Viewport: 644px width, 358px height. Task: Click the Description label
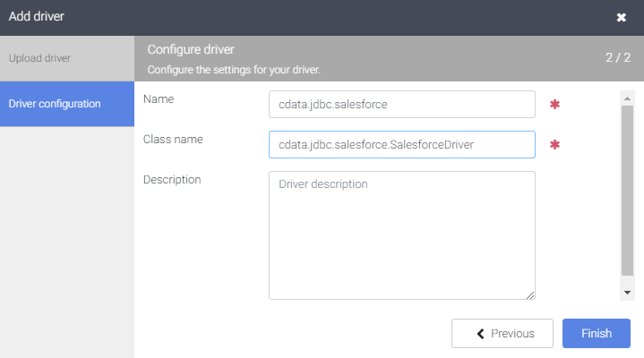(x=172, y=179)
